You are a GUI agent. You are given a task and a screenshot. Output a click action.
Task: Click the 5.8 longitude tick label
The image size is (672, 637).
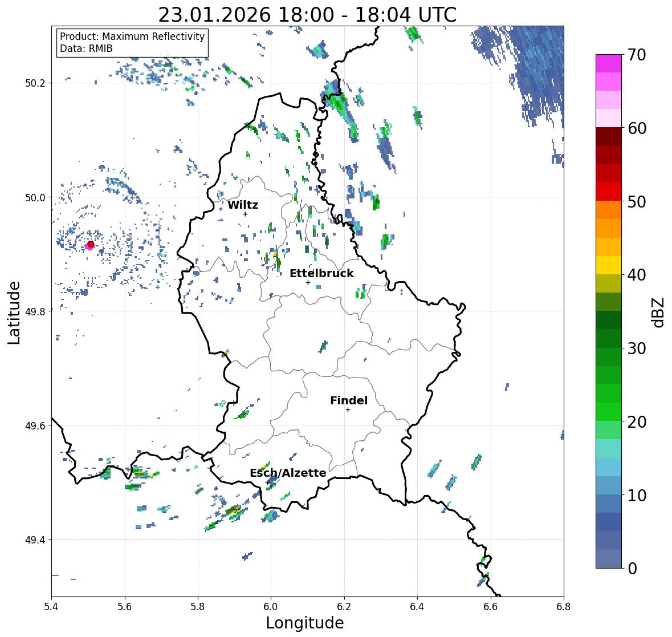pyautogui.click(x=198, y=607)
